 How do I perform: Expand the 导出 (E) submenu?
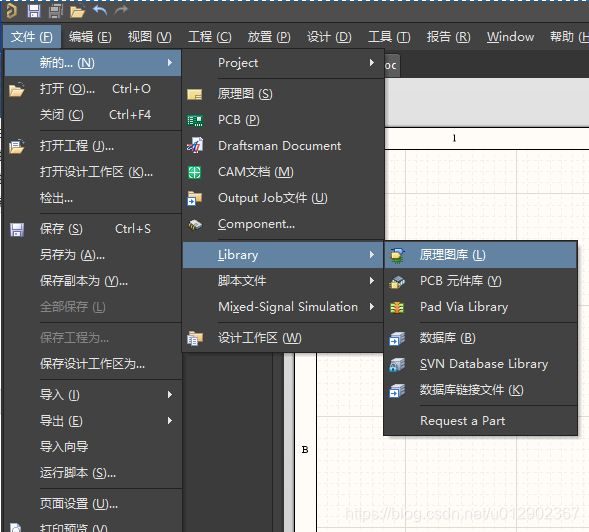[93, 421]
